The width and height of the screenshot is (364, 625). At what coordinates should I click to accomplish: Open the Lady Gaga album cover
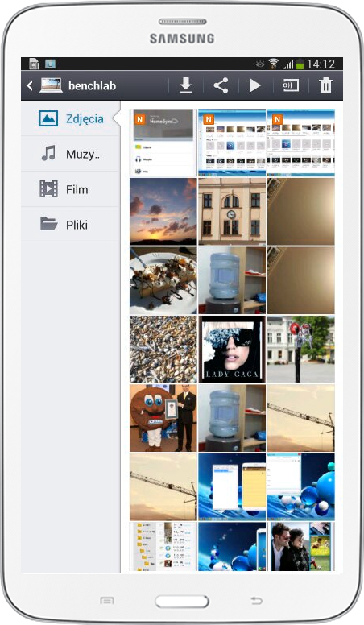pos(232,350)
